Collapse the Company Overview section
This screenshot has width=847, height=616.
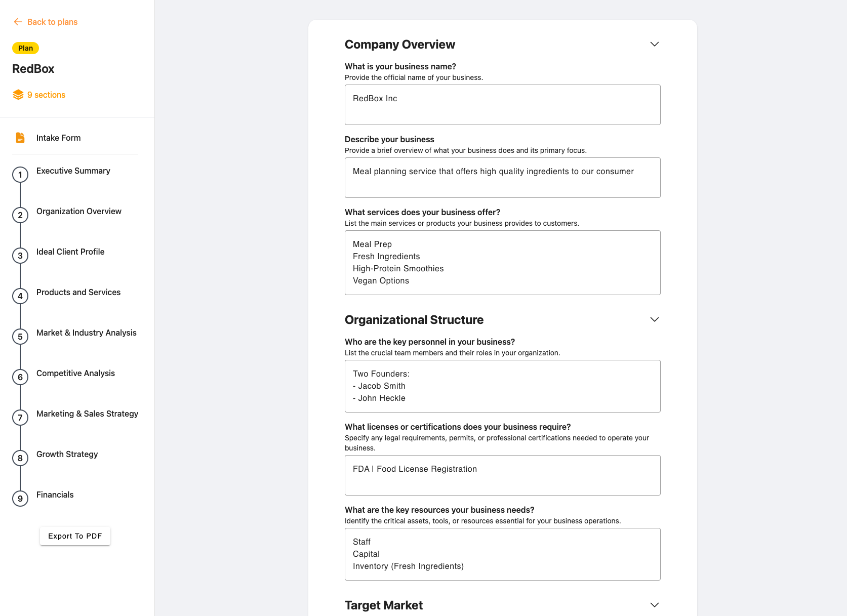click(654, 44)
